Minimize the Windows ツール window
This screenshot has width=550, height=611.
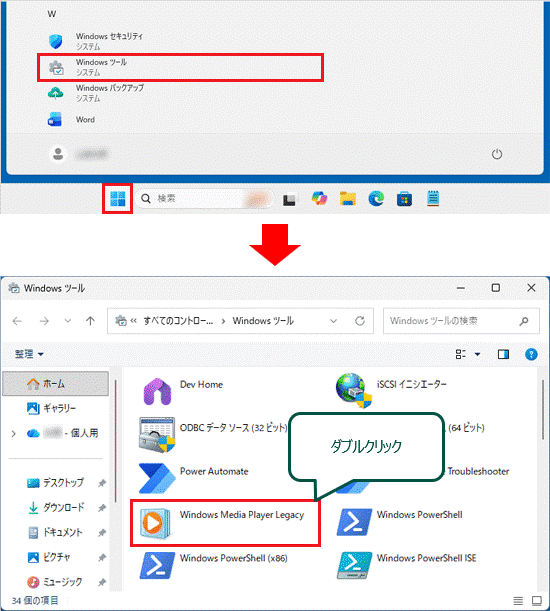coord(461,288)
